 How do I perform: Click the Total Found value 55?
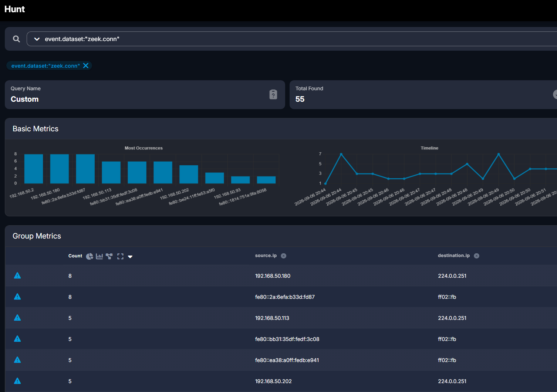[x=300, y=99]
